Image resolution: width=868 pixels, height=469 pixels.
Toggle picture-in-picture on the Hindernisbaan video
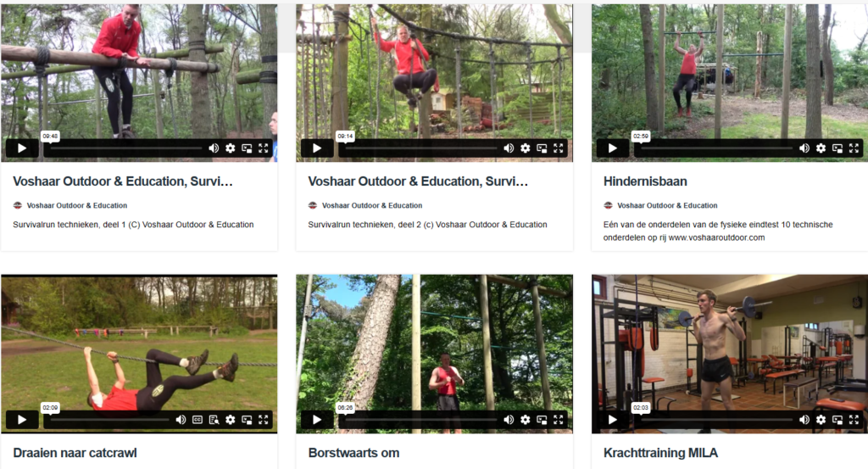(837, 148)
